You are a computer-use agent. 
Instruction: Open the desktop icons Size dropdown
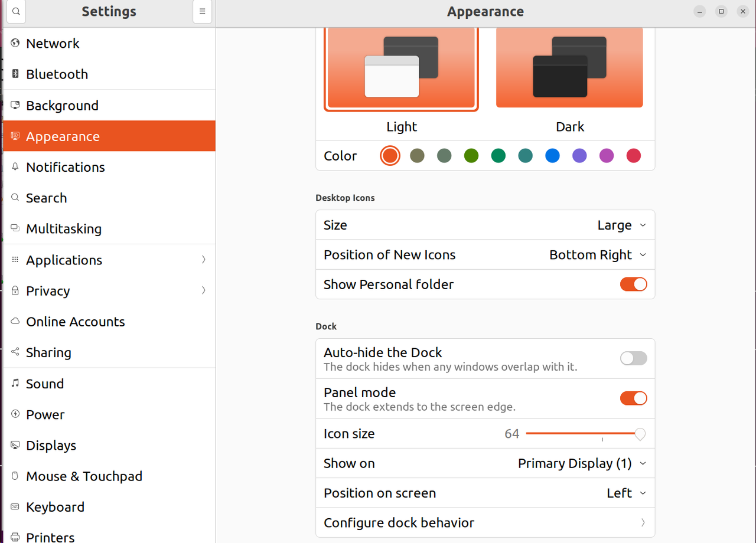[621, 225]
